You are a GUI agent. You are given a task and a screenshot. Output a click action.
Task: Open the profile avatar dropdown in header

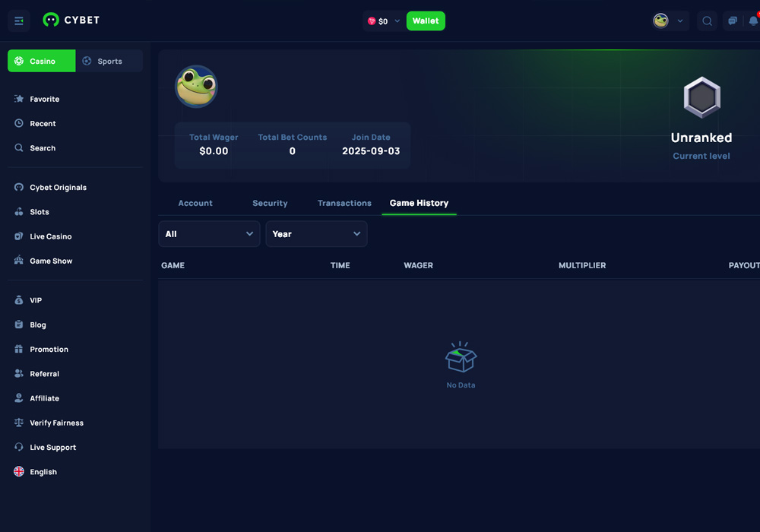(x=670, y=21)
